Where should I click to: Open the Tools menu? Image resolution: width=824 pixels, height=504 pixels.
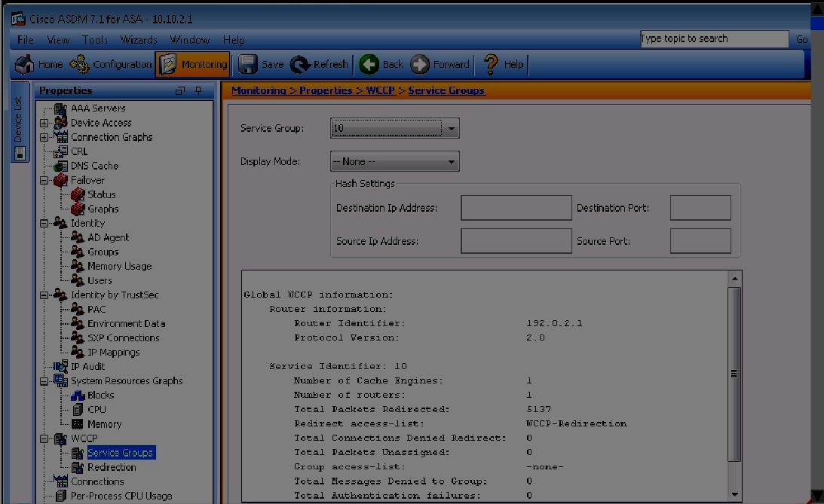point(94,40)
